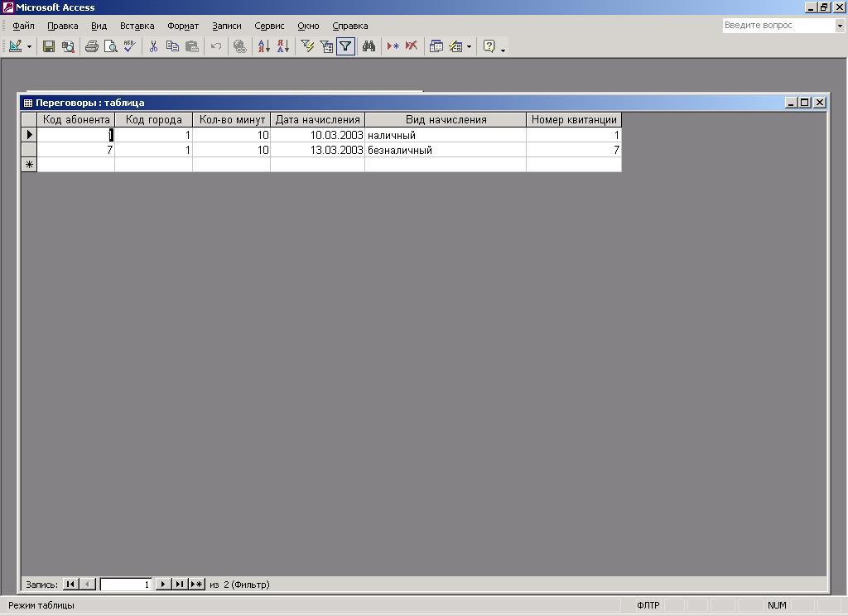Click the table window control-menu icon
Image resolution: width=848 pixels, height=616 pixels.
[x=28, y=103]
